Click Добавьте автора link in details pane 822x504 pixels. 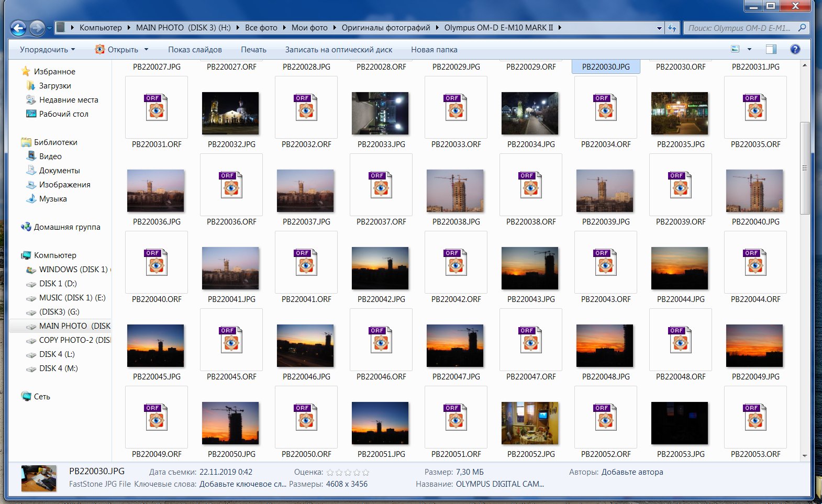pos(632,472)
